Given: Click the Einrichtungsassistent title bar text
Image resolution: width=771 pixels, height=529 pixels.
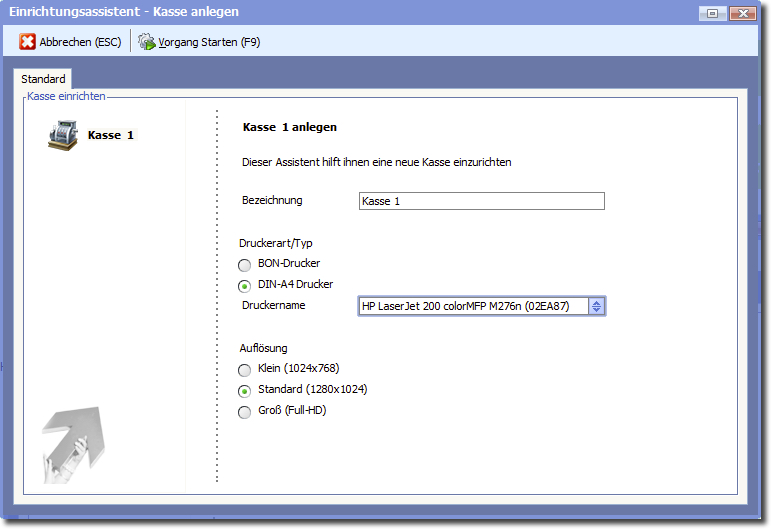Looking at the screenshot, I should (123, 12).
